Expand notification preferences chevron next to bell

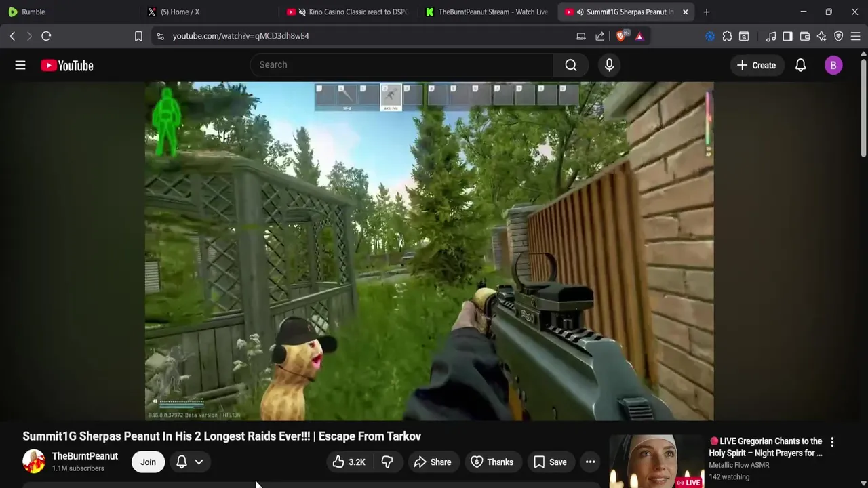tap(199, 462)
